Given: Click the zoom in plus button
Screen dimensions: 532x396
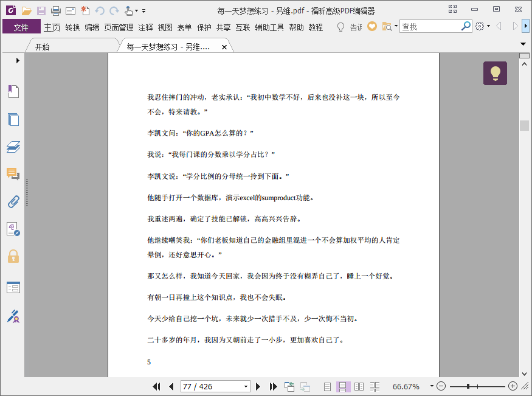Looking at the screenshot, I should [x=513, y=386].
